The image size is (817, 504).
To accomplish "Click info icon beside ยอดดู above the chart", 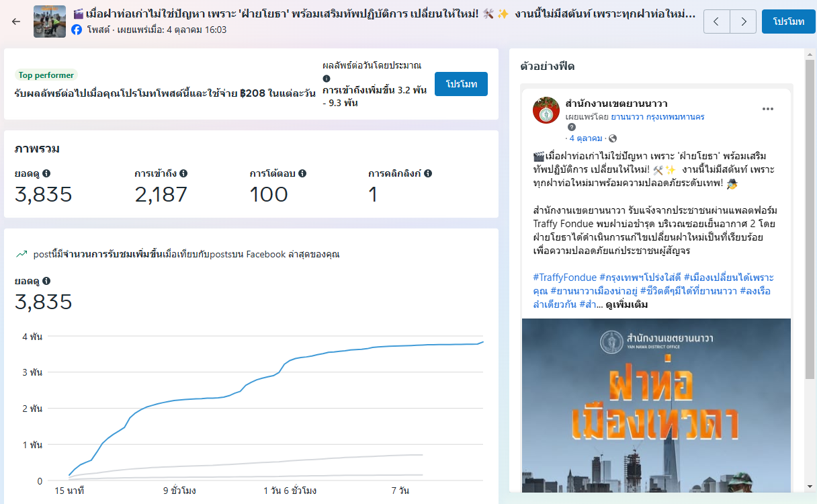I will coord(46,281).
